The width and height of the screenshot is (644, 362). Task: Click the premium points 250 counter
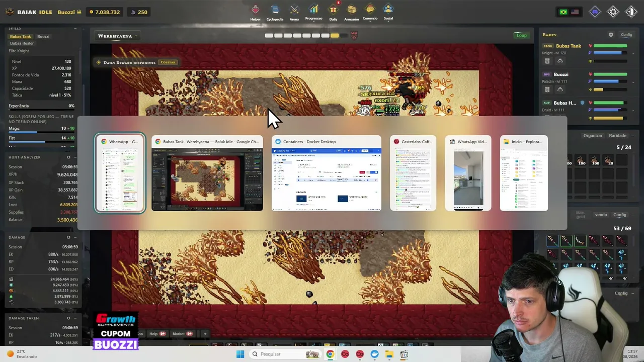pos(138,12)
